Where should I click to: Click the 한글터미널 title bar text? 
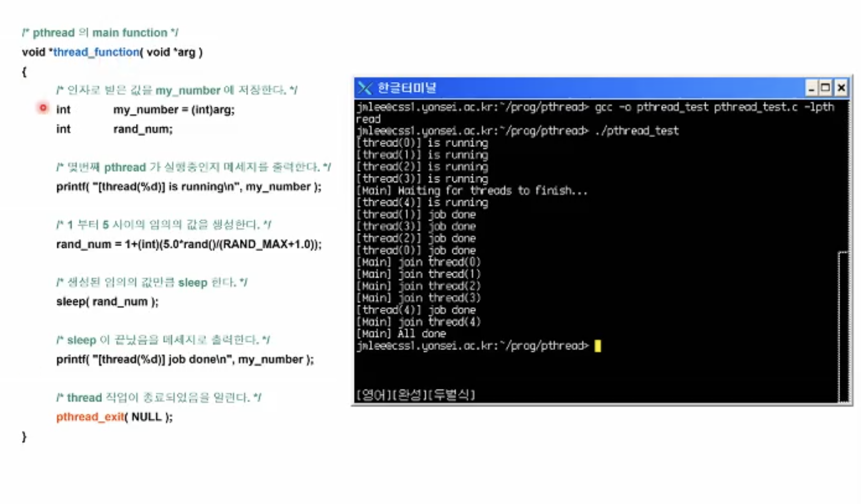[407, 88]
